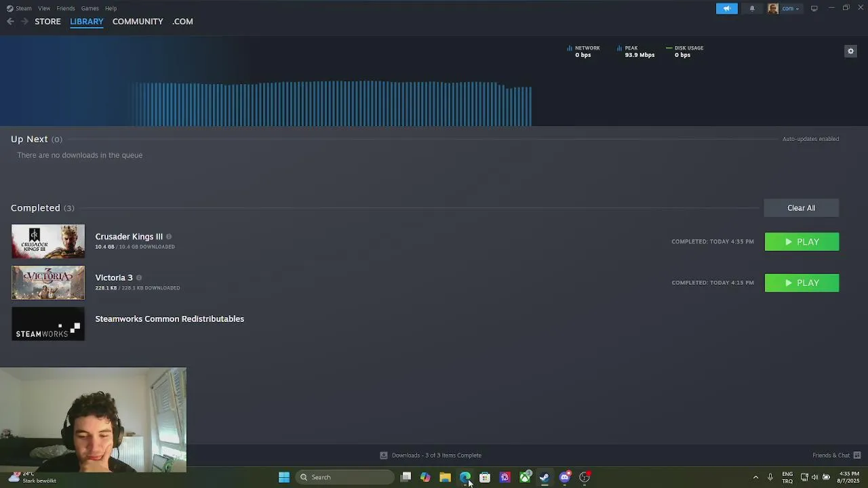This screenshot has height=488, width=868.
Task: Open the .COM profile tab
Action: 182,22
